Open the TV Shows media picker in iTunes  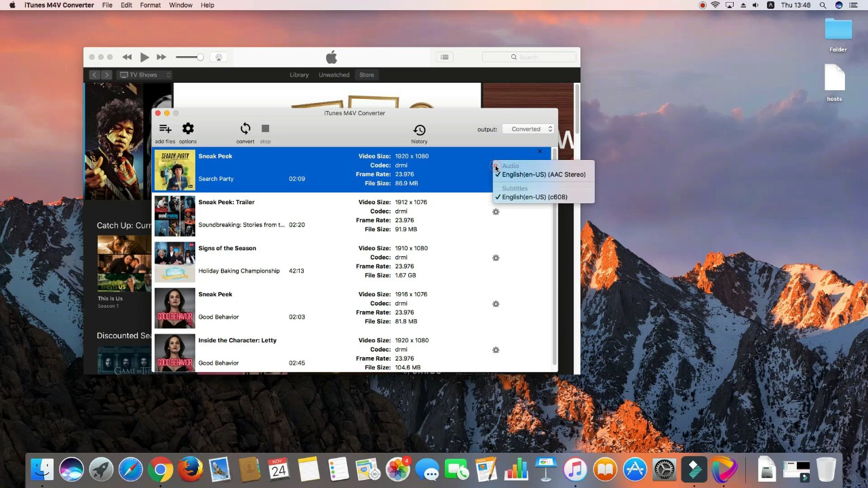tap(144, 75)
